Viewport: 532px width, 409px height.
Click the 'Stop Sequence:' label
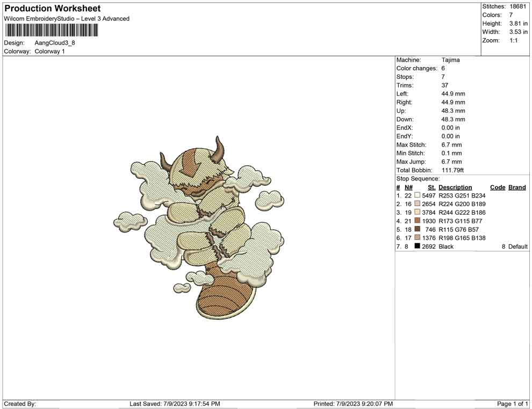coord(418,179)
